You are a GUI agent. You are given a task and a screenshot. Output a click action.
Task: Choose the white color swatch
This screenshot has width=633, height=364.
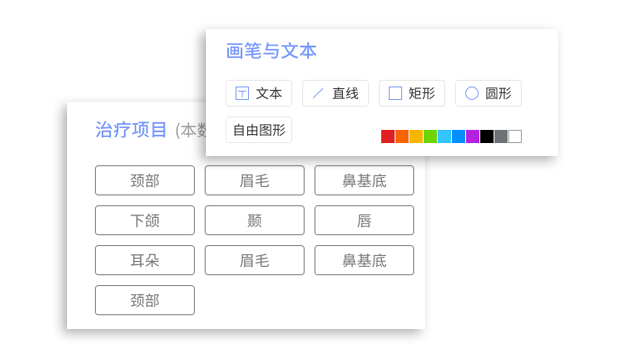(515, 136)
